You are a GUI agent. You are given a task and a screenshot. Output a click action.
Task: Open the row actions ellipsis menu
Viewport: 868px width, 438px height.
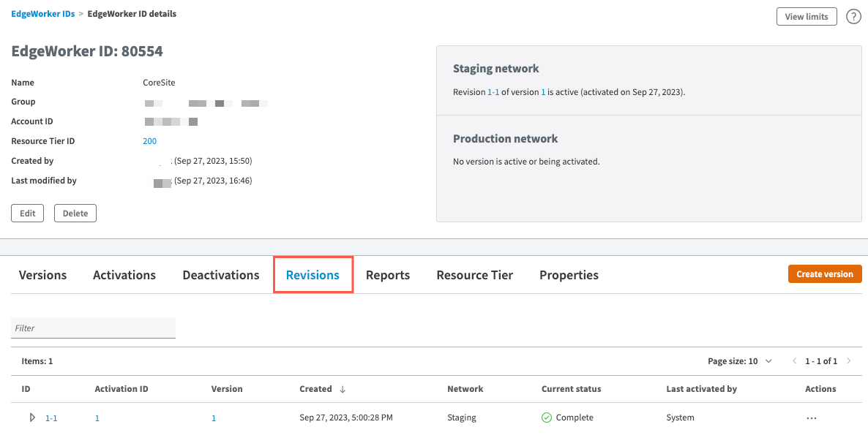coord(811,418)
